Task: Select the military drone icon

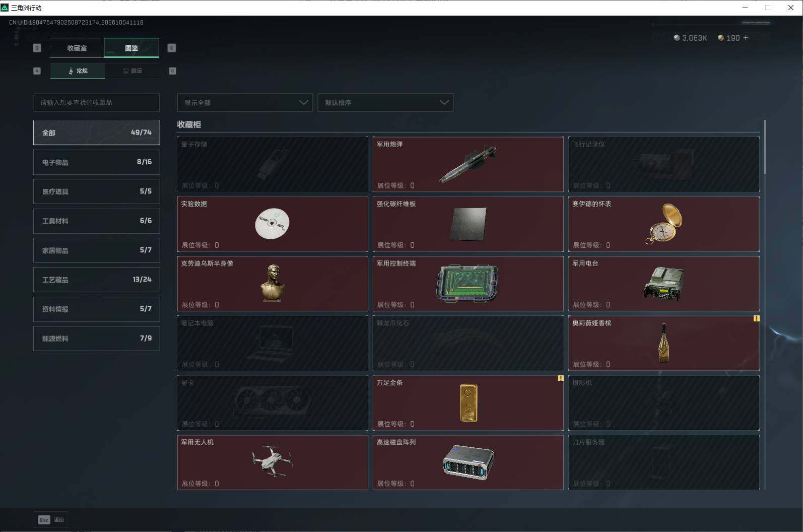Action: [x=273, y=460]
